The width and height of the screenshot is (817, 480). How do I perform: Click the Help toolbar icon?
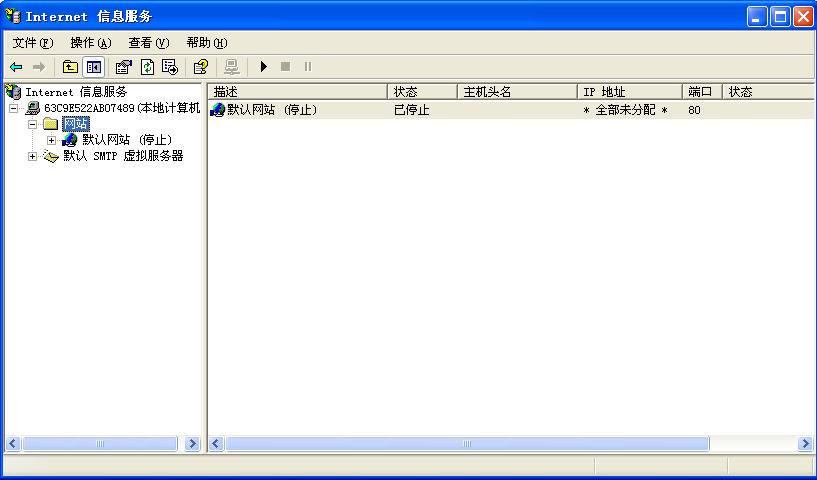tap(200, 67)
